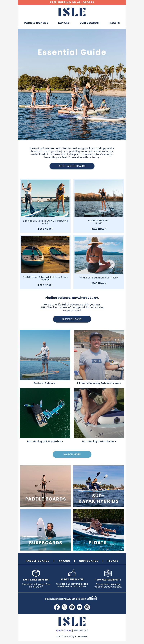Open Read Now under Is Paddle Boarding Hard
This screenshot has height=644, width=144.
(x=98, y=229)
